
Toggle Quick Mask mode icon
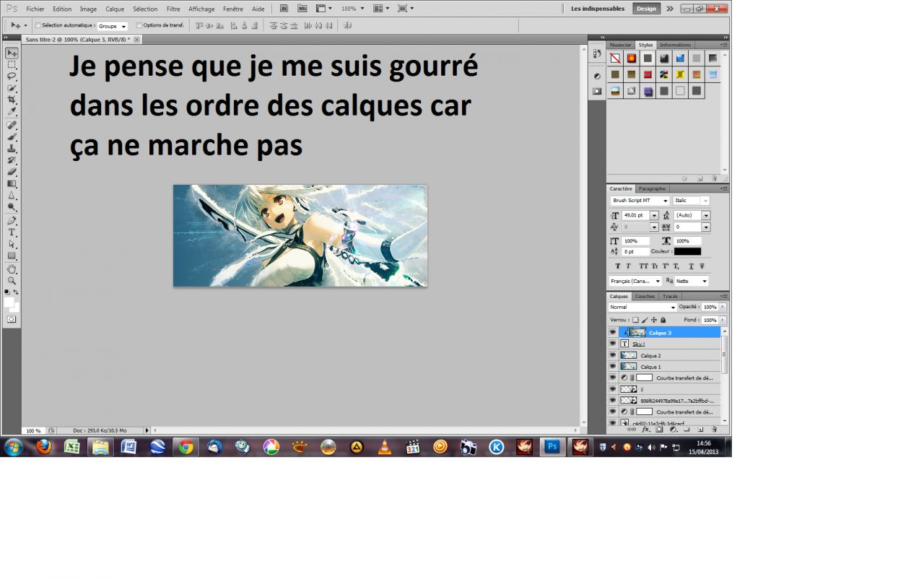(x=12, y=318)
